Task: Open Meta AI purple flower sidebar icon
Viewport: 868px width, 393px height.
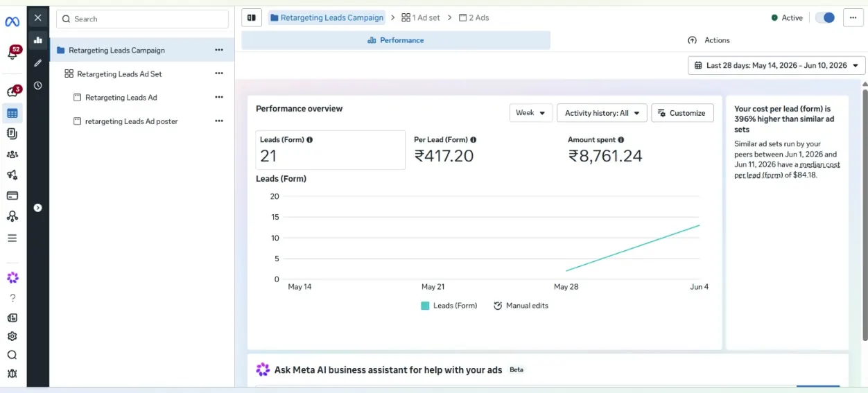Action: point(12,278)
